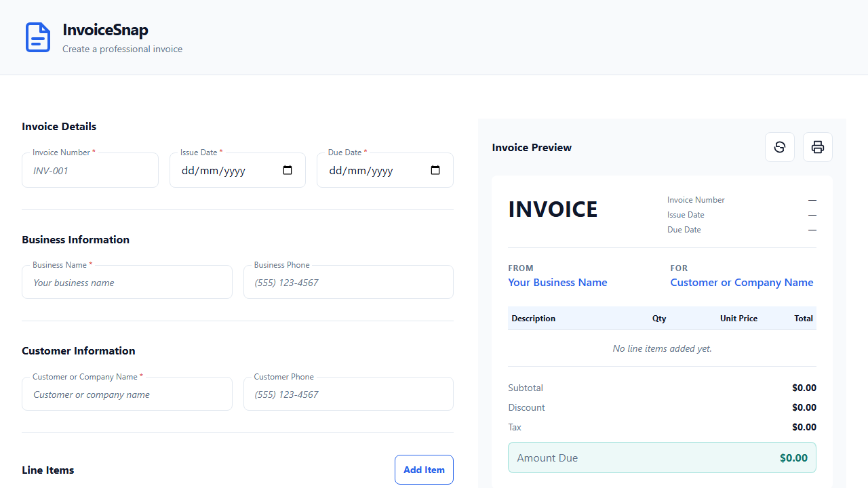Screen dimensions: 868x488
Task: Click the Subtotal $0.00 value
Action: pos(804,388)
